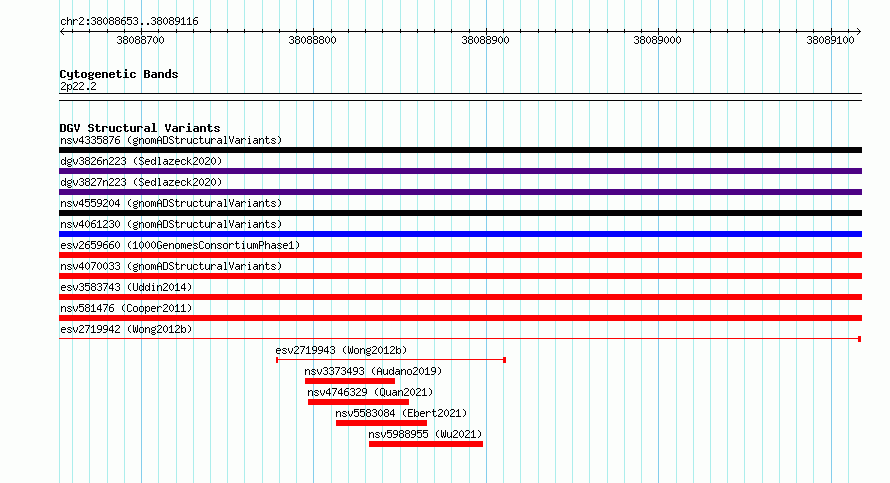Click the purple bar under dgv3827n223
Viewport: 890px width, 483px height.
[x=460, y=192]
